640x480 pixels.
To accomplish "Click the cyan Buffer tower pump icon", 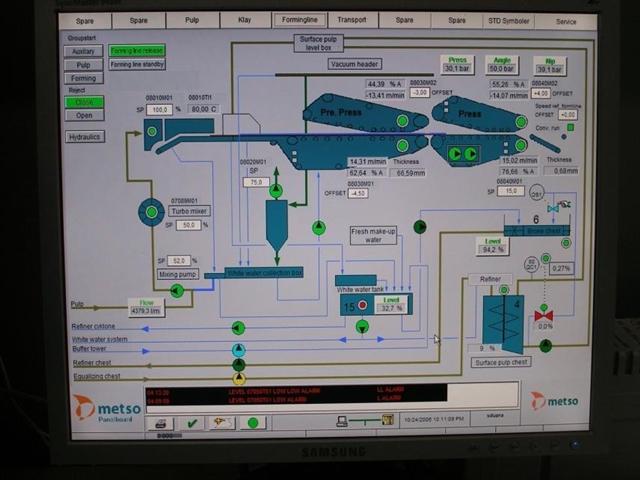I will (x=239, y=350).
